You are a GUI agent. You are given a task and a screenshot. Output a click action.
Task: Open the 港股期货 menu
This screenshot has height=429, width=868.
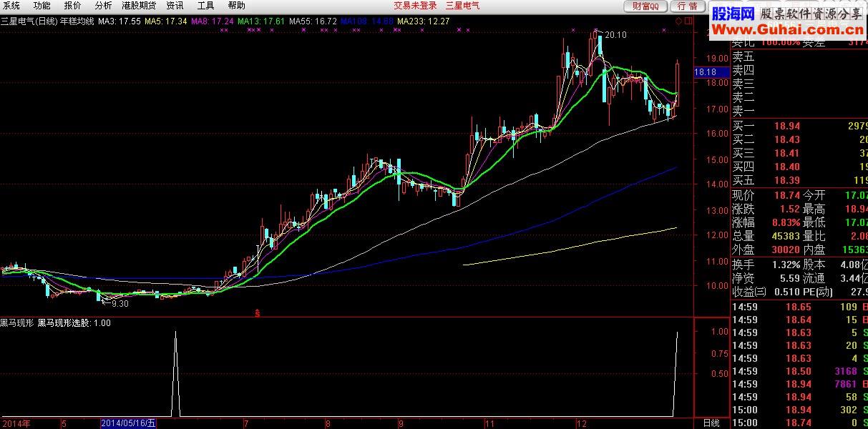coord(140,6)
